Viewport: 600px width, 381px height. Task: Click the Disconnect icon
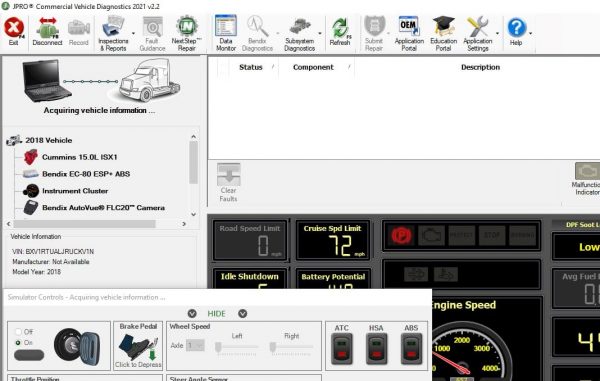tap(47, 32)
